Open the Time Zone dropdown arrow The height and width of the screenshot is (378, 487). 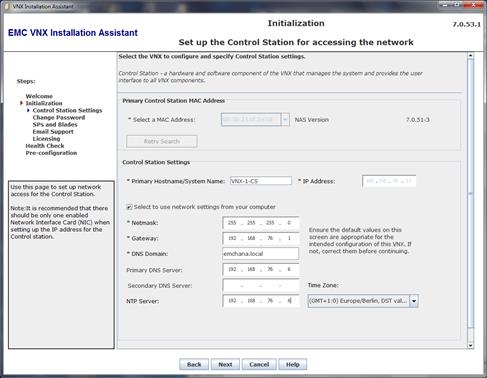(414, 301)
